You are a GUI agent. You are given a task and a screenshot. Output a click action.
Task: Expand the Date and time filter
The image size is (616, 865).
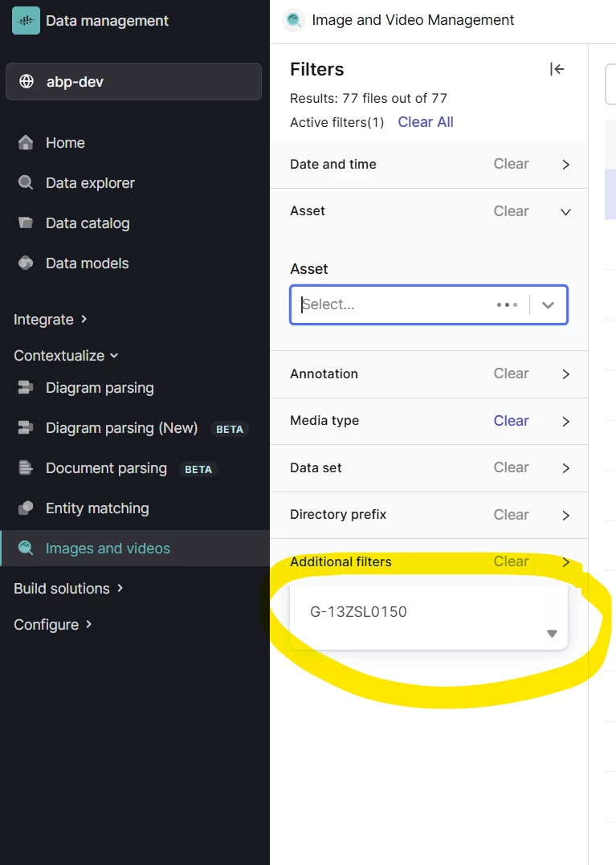point(565,165)
